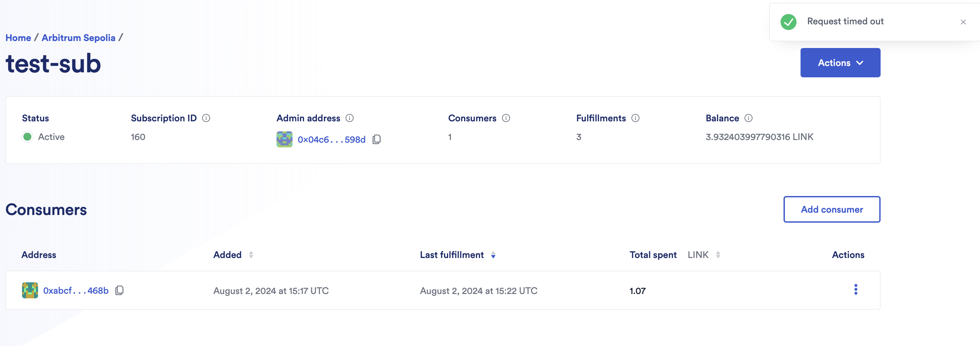The image size is (980, 346).
Task: Go to Home breadcrumb
Action: pyautogui.click(x=18, y=38)
